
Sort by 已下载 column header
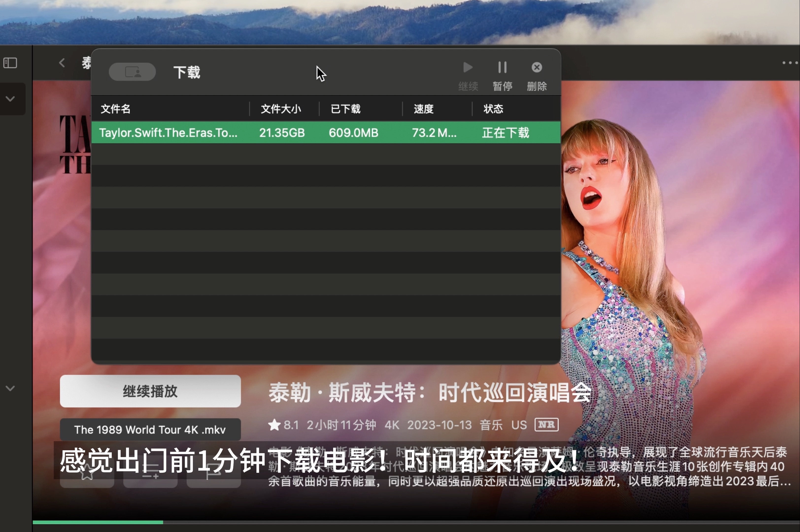(345, 109)
